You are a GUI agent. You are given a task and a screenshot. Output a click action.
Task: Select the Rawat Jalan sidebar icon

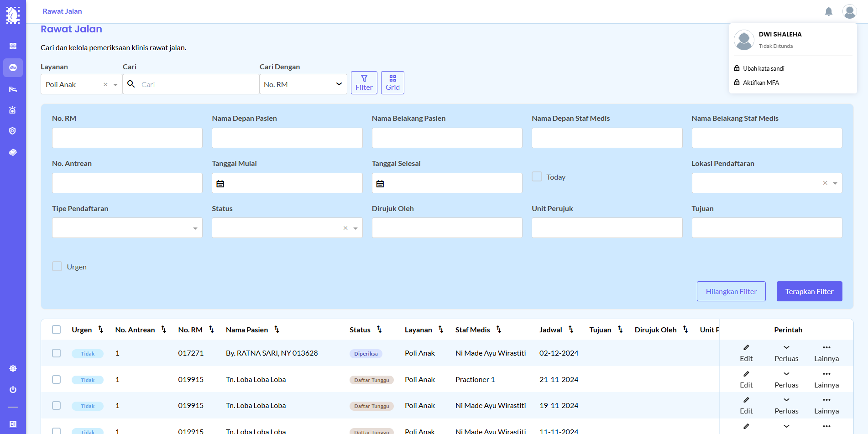click(x=13, y=67)
